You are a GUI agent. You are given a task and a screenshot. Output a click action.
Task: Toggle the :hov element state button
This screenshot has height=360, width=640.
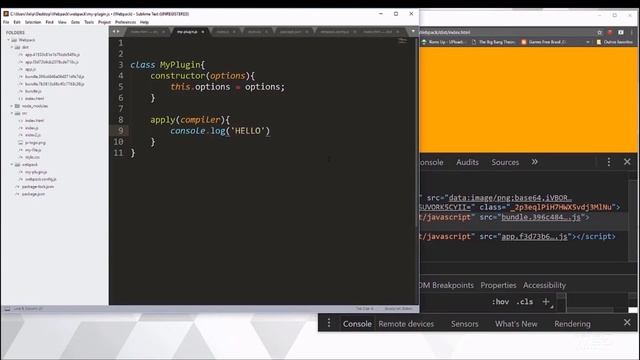(x=500, y=302)
